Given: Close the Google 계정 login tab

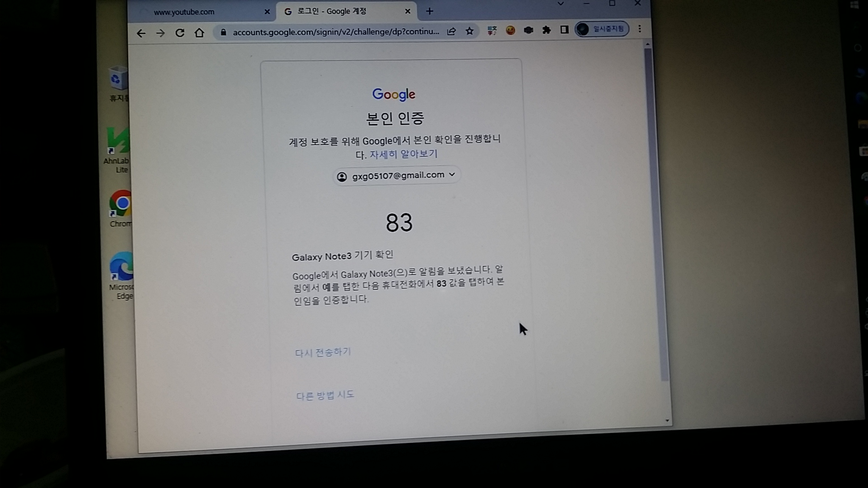Looking at the screenshot, I should tap(408, 11).
